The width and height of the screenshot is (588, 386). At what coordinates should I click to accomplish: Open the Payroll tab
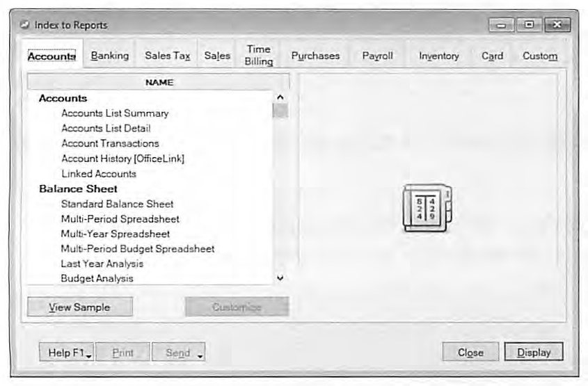tap(377, 56)
